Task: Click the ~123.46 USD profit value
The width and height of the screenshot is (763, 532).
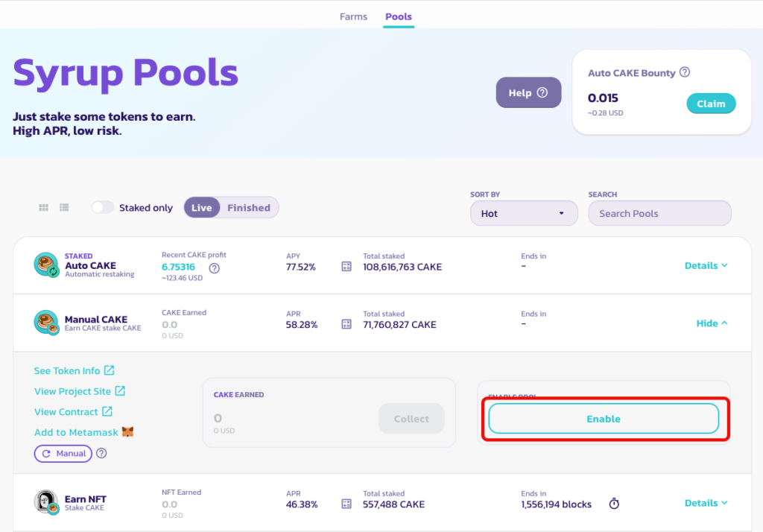Action: [x=182, y=278]
